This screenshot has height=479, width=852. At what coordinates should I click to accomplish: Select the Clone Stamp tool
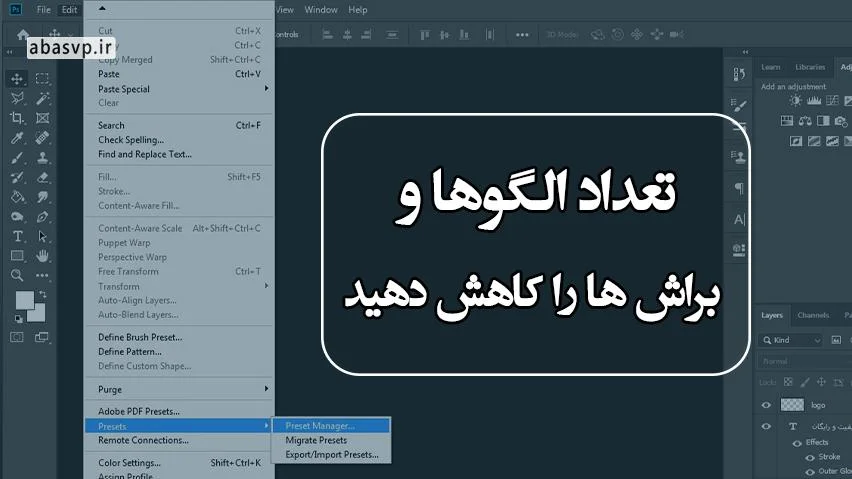click(42, 158)
